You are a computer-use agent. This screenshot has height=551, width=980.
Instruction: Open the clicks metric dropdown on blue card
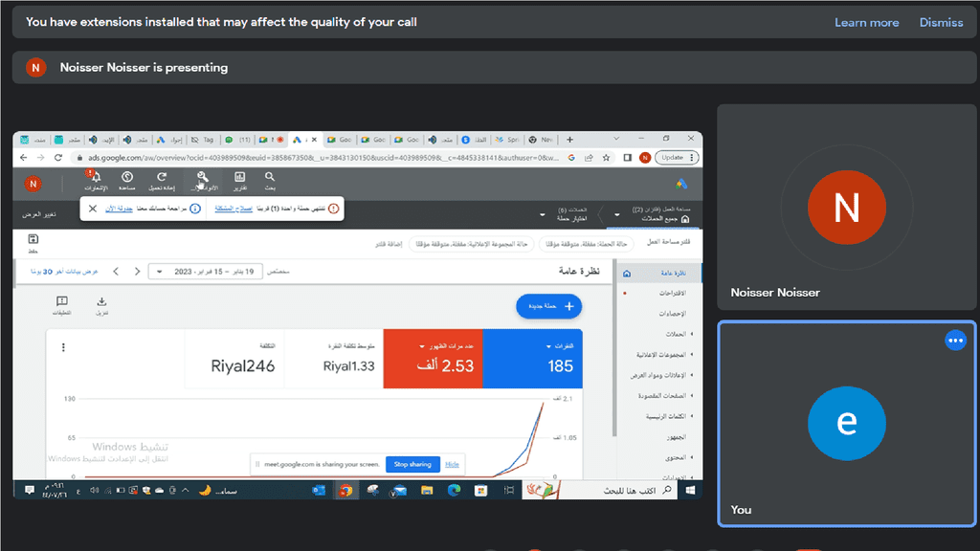pos(548,346)
